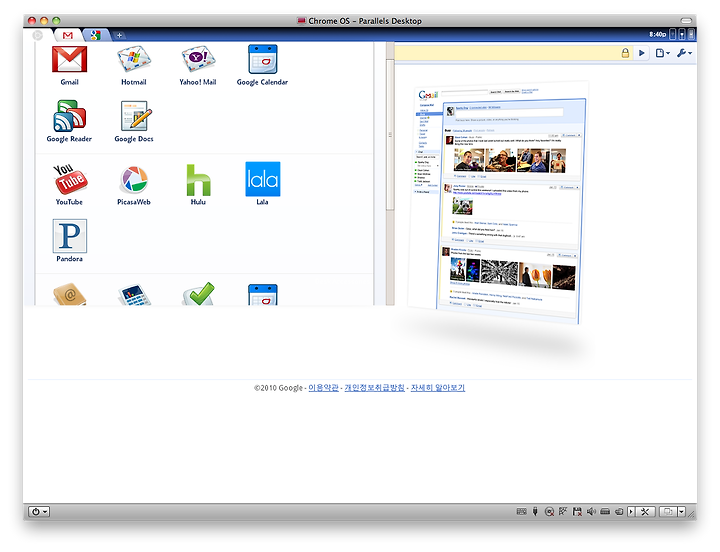The height and width of the screenshot is (552, 720).
Task: Open a new tab with the plus button
Action: click(119, 35)
